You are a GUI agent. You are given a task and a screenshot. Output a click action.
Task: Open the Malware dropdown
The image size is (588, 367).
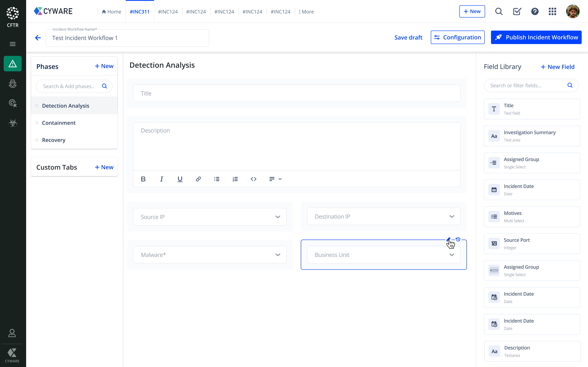(x=278, y=255)
